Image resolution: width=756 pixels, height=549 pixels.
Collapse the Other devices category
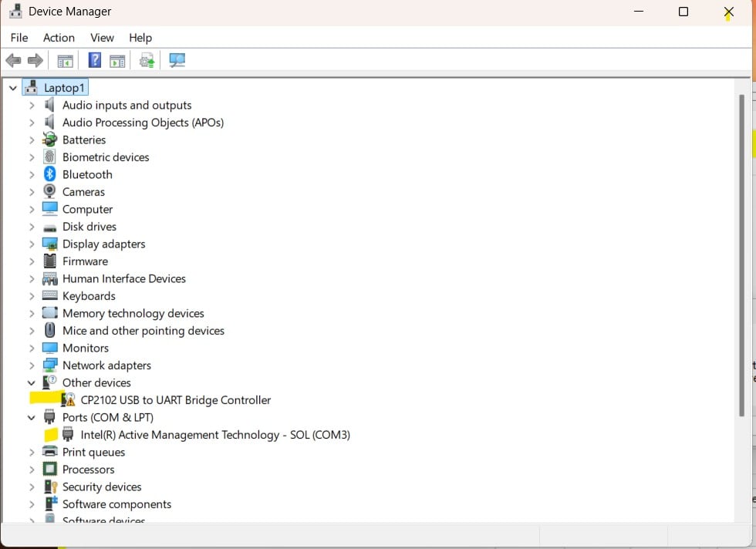(32, 383)
